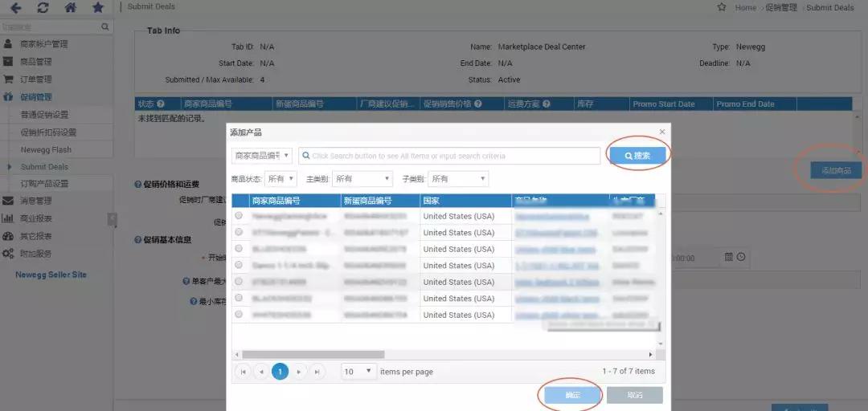Click dialog's horizontal scrollbar thumb

(313, 354)
